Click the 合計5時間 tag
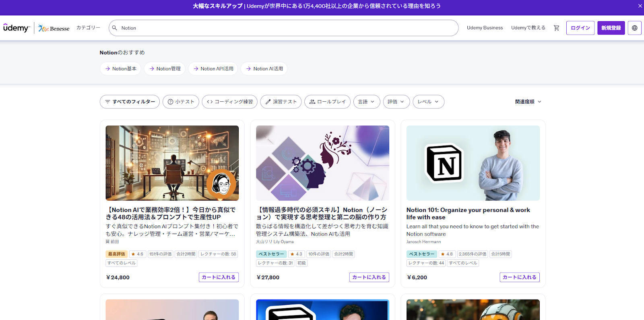 pyautogui.click(x=501, y=254)
